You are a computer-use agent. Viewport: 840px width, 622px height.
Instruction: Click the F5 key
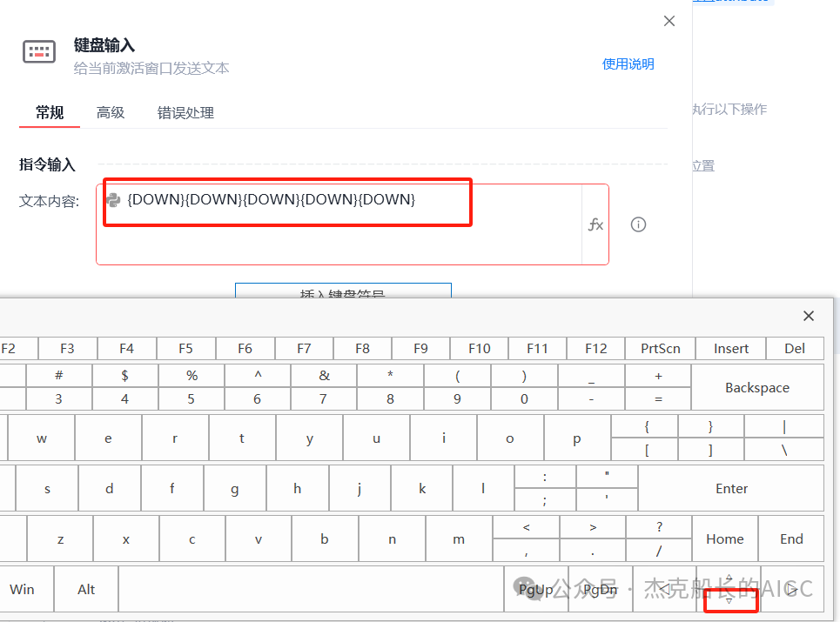click(x=186, y=349)
